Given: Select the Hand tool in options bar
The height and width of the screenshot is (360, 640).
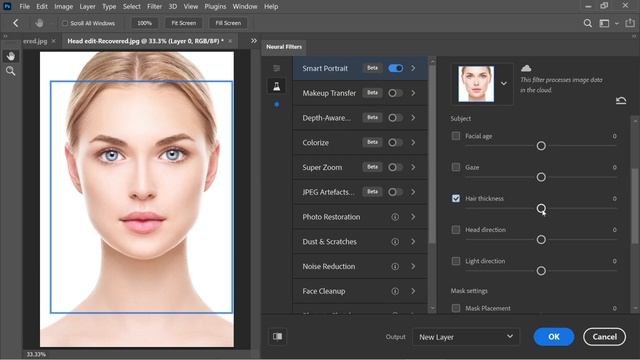Looking at the screenshot, I should click(39, 23).
